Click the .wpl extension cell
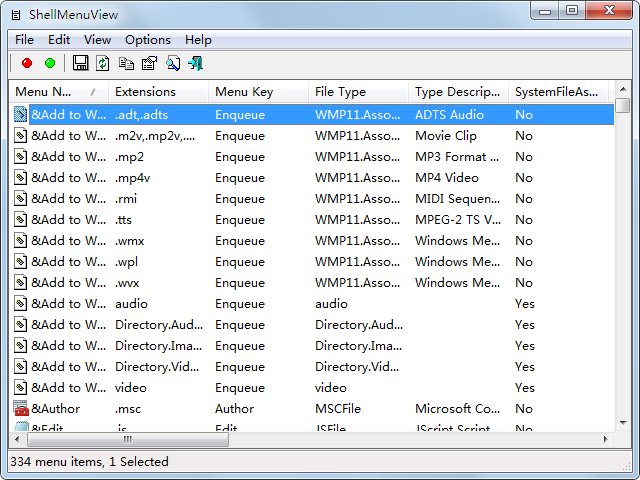 tap(126, 262)
